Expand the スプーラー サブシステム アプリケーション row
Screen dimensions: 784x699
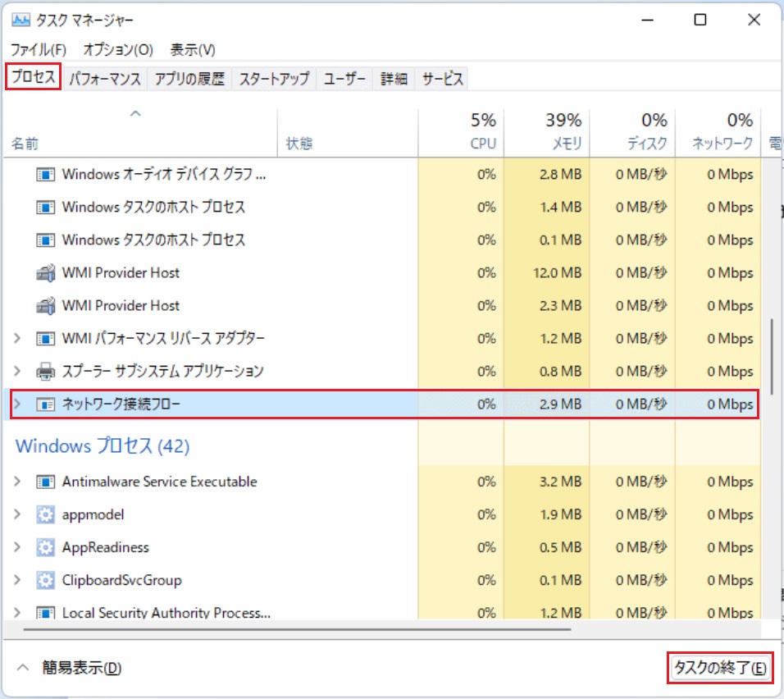[17, 372]
